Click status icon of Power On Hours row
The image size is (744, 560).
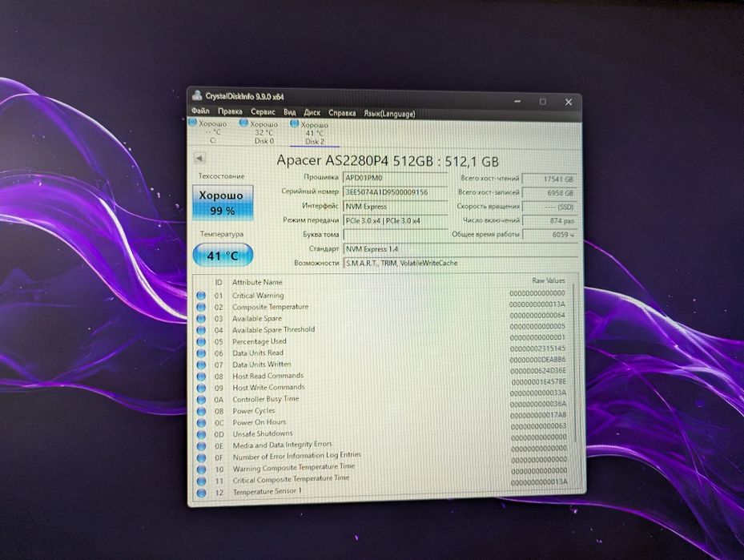201,423
